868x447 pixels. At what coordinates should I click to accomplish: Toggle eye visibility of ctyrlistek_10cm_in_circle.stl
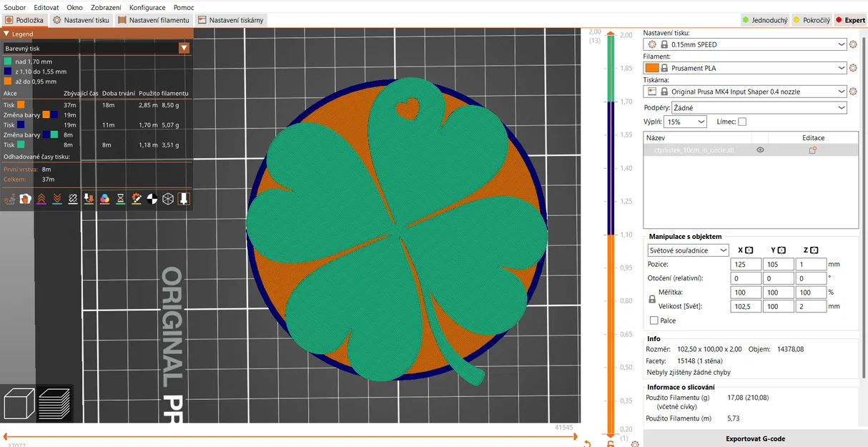[x=760, y=150]
